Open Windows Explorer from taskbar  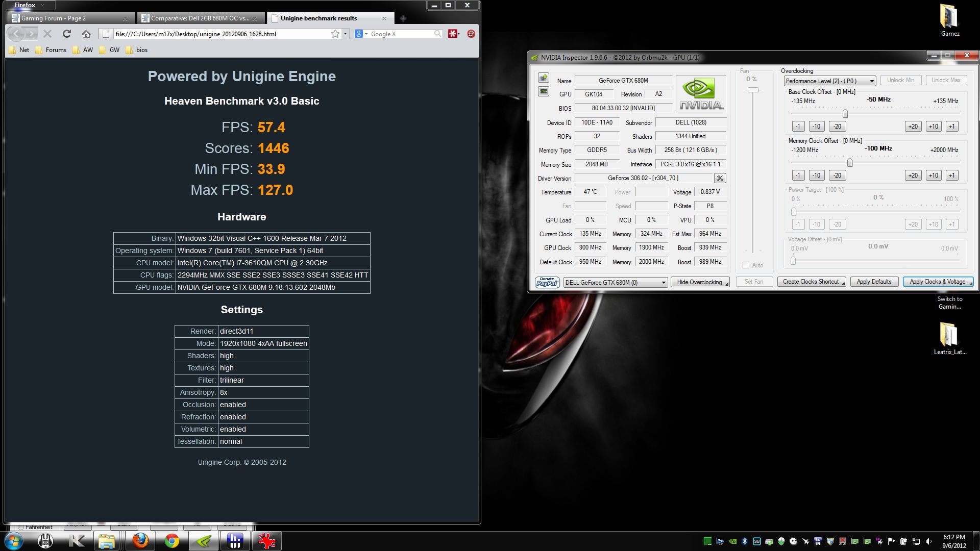point(107,541)
